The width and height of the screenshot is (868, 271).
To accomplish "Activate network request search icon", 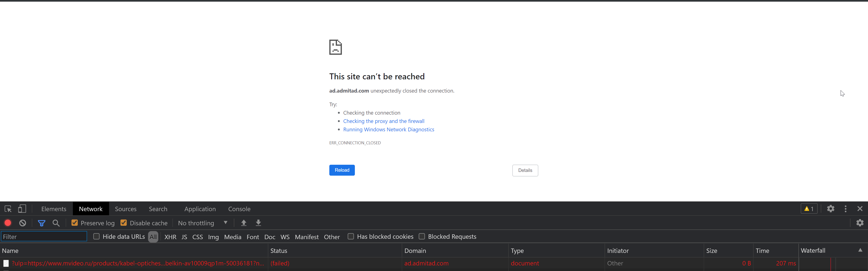I will pos(56,223).
